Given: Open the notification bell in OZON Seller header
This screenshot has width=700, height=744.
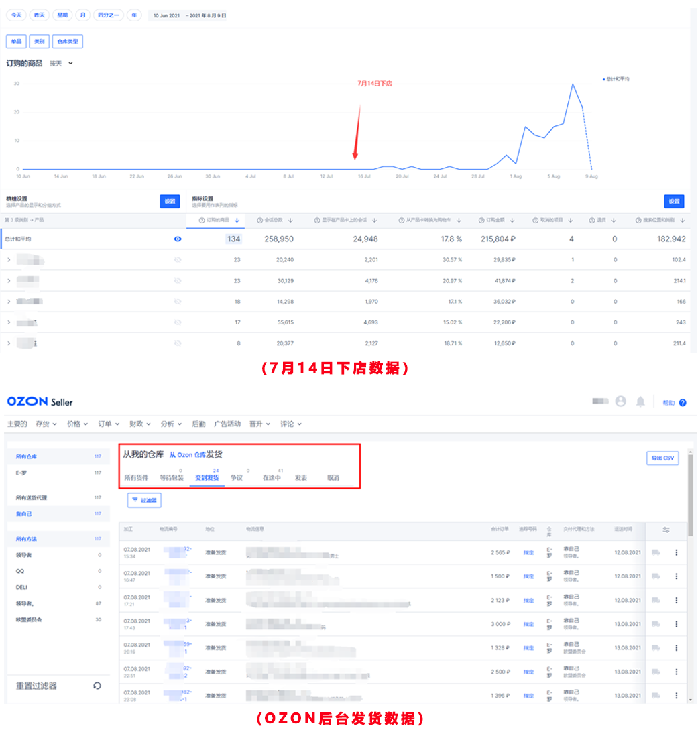Looking at the screenshot, I should (x=640, y=401).
